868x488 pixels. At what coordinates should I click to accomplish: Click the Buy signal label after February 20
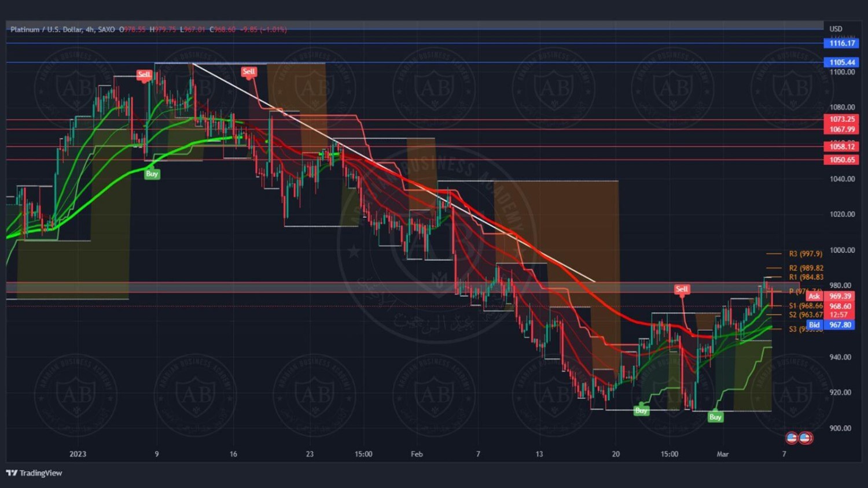(641, 411)
